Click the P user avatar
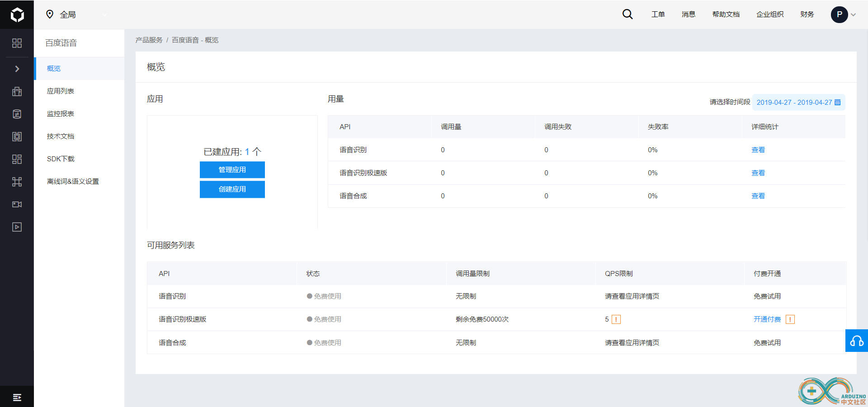The image size is (868, 407). pyautogui.click(x=839, y=14)
